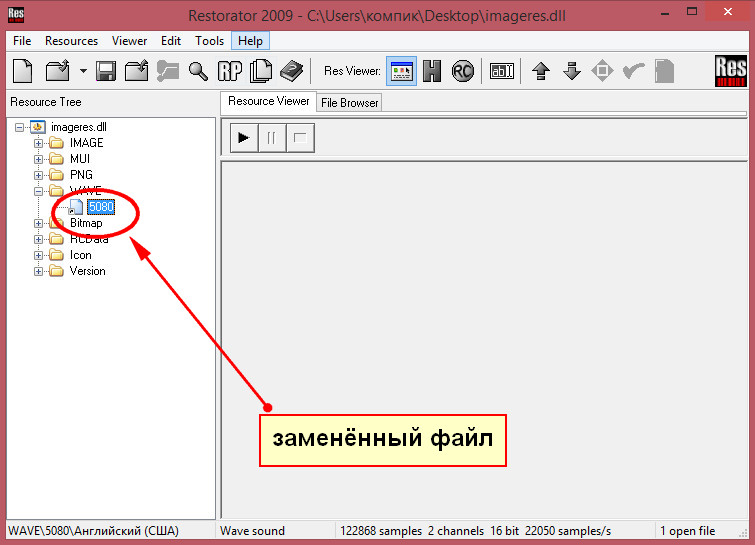Click the magnifying glass Find icon
The height and width of the screenshot is (545, 755).
[198, 71]
